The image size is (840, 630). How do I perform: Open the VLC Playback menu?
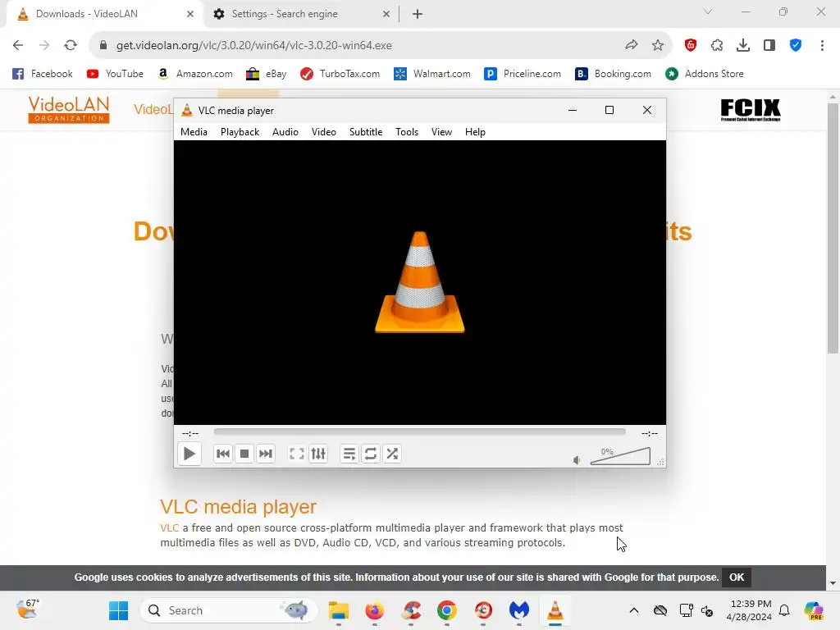(240, 132)
